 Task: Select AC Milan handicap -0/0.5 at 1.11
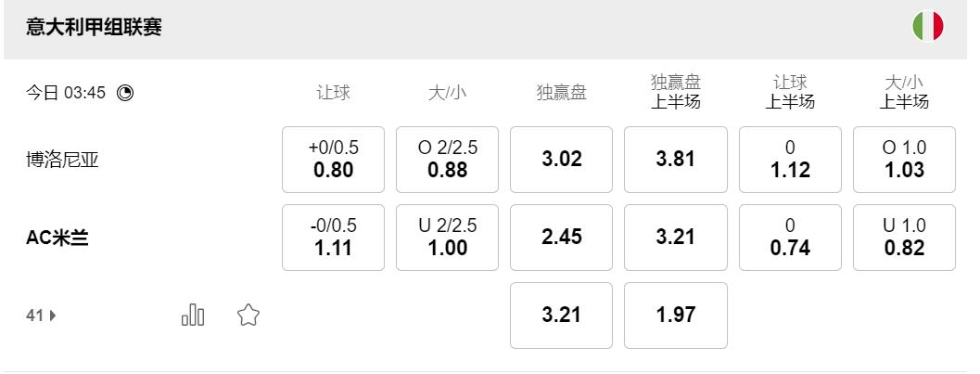(x=333, y=238)
